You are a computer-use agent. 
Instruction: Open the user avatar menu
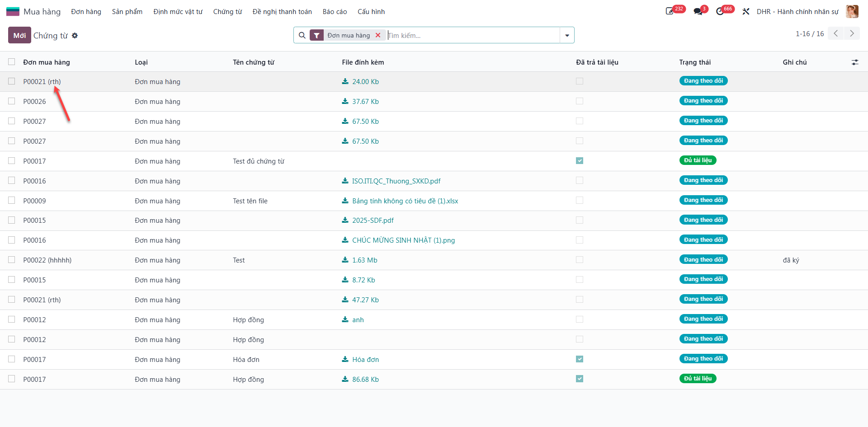[852, 11]
